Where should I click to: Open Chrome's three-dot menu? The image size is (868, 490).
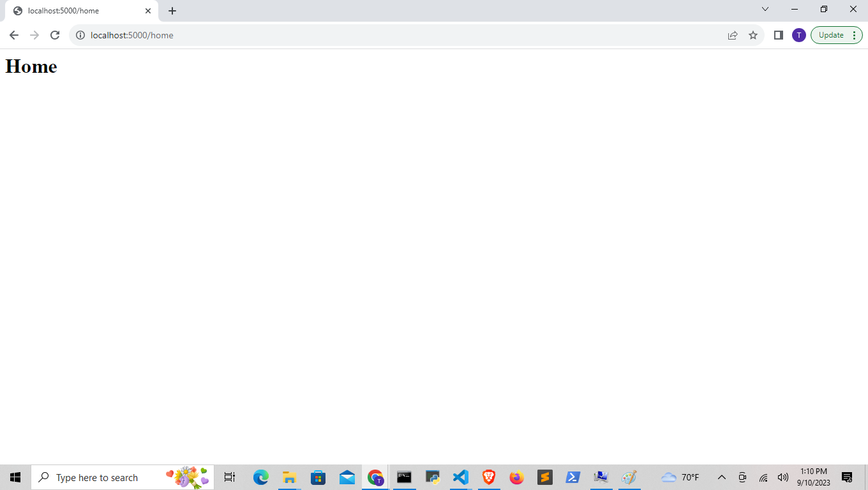[x=855, y=35]
